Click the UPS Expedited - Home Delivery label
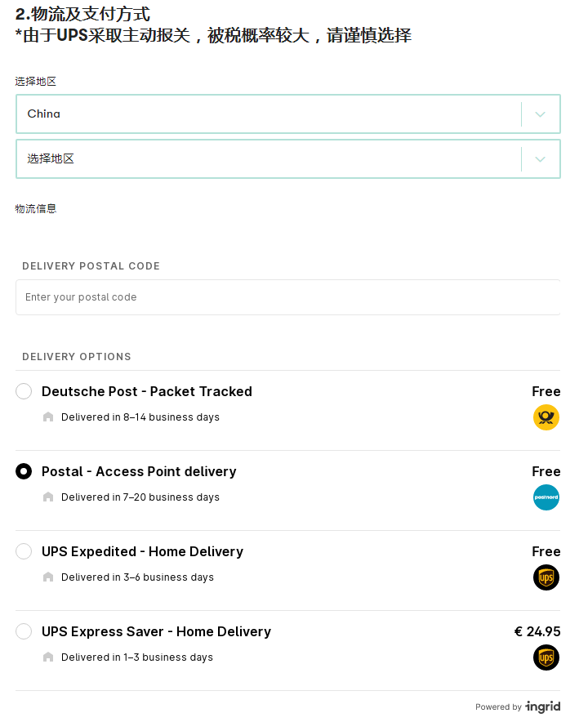Image resolution: width=588 pixels, height=722 pixels. pyautogui.click(x=142, y=551)
